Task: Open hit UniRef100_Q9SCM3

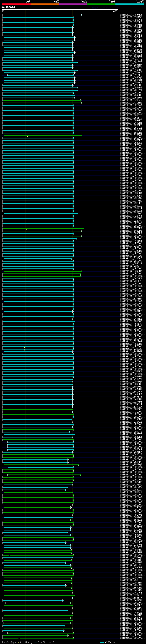Action: [x=131, y=85]
